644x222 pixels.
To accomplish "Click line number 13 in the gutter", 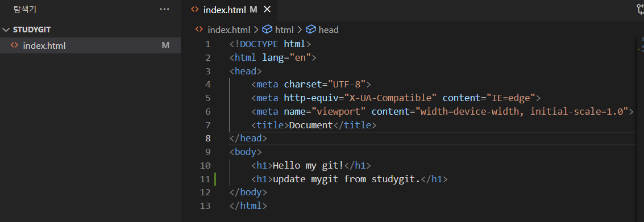I will (x=205, y=206).
